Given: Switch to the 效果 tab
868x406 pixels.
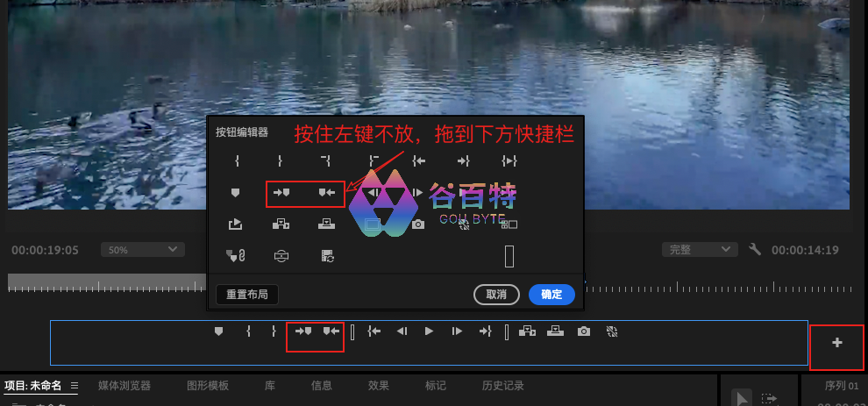Looking at the screenshot, I should pos(378,386).
